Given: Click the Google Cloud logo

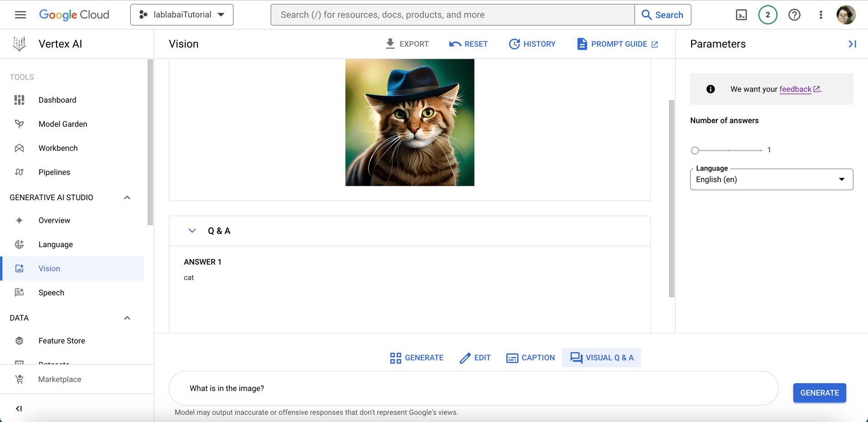Looking at the screenshot, I should coord(74,15).
